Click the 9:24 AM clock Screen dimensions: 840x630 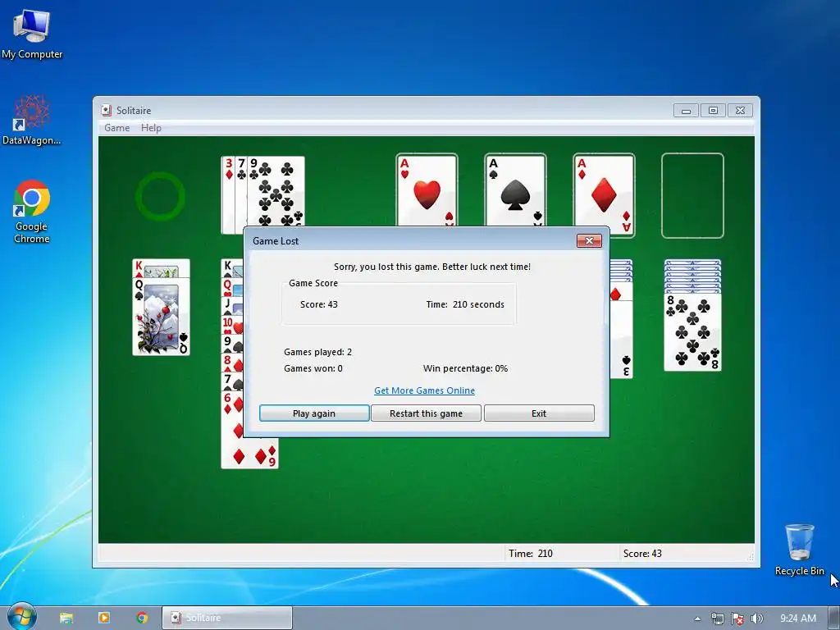[x=797, y=619]
